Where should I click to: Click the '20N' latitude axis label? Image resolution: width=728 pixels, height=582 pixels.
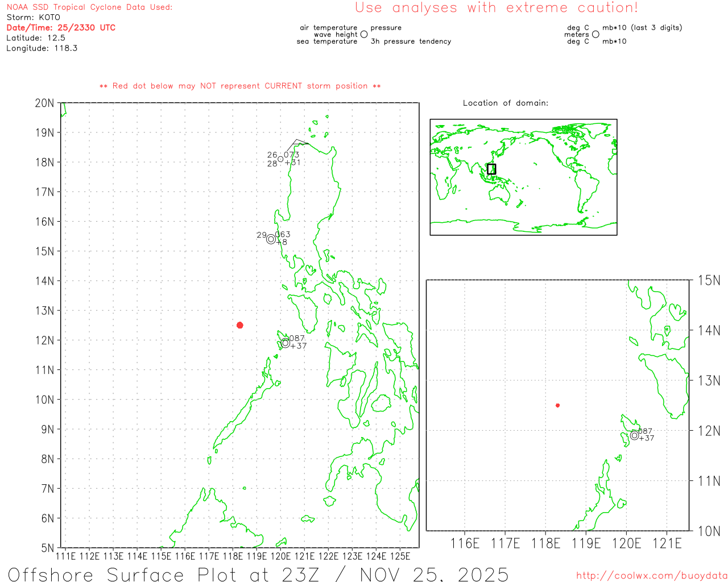(x=45, y=103)
